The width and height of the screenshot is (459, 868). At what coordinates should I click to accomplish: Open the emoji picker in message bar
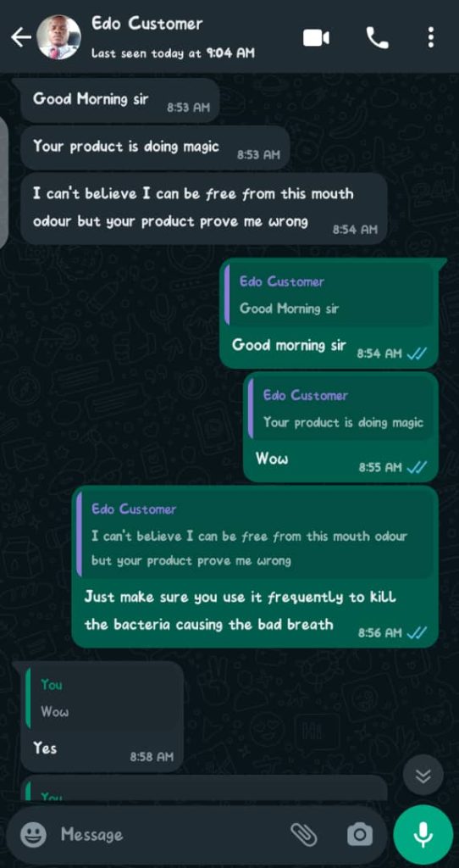34,834
